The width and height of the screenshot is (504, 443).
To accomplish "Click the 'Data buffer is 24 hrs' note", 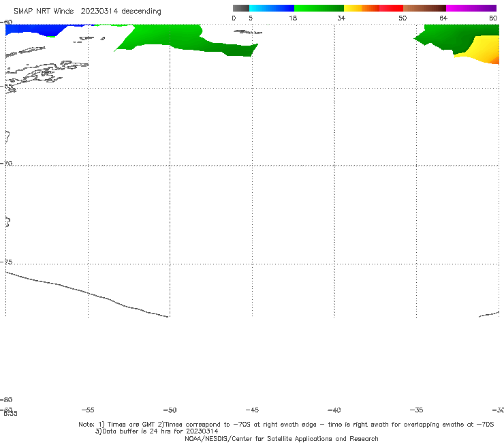I will [x=157, y=431].
